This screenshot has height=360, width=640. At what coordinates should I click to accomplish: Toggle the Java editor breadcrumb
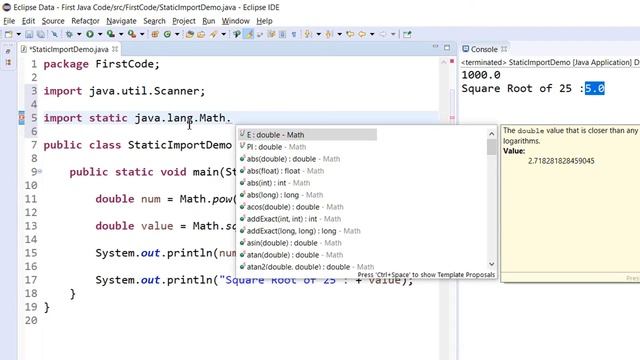[x=236, y=34]
